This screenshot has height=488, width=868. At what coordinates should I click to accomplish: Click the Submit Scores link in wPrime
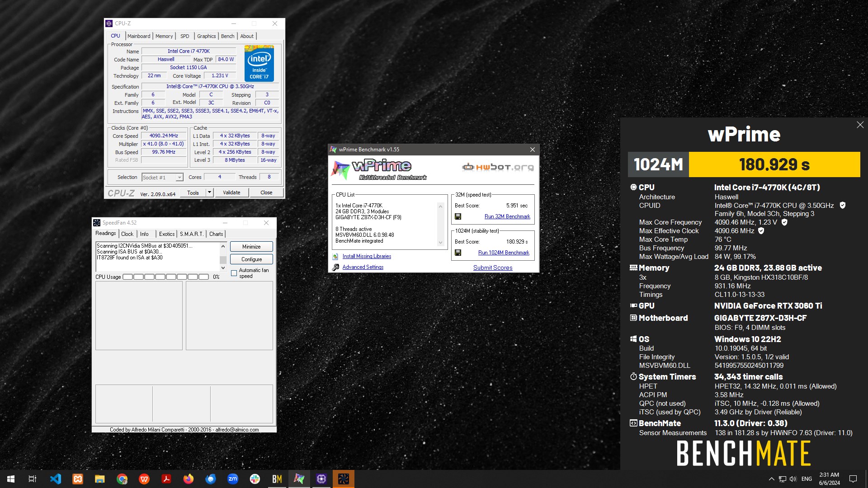pyautogui.click(x=493, y=267)
